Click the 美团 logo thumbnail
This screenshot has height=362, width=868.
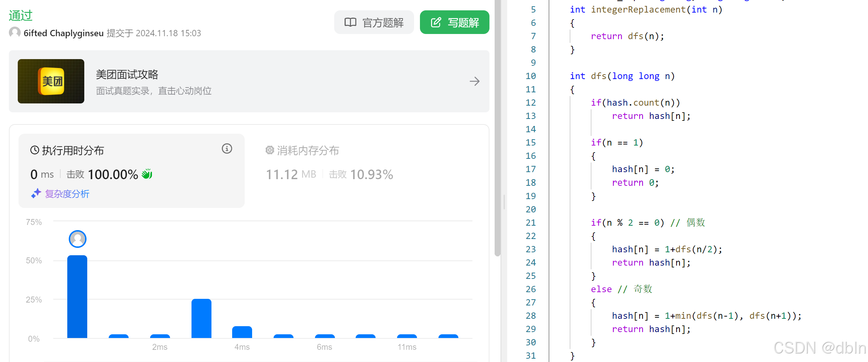coord(51,81)
